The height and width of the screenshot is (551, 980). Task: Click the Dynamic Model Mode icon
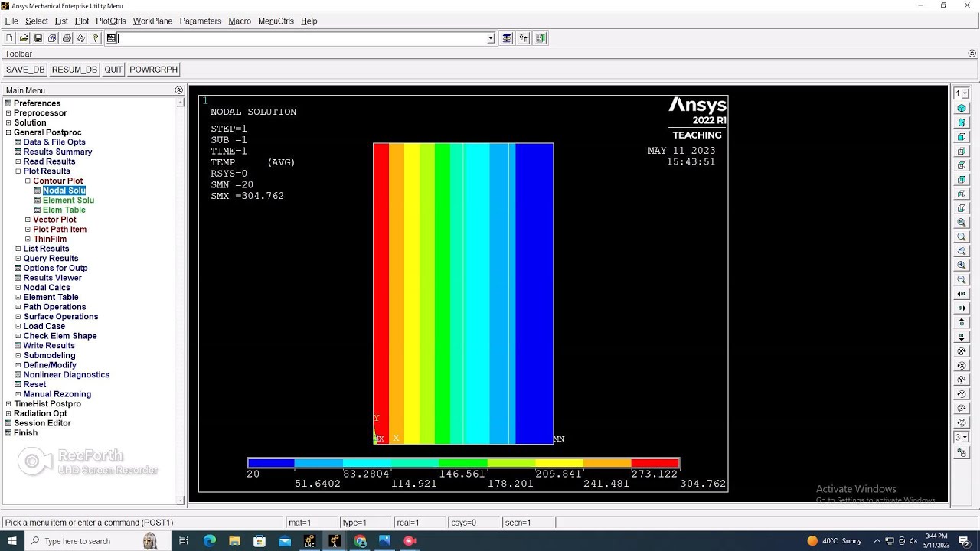pos(962,453)
